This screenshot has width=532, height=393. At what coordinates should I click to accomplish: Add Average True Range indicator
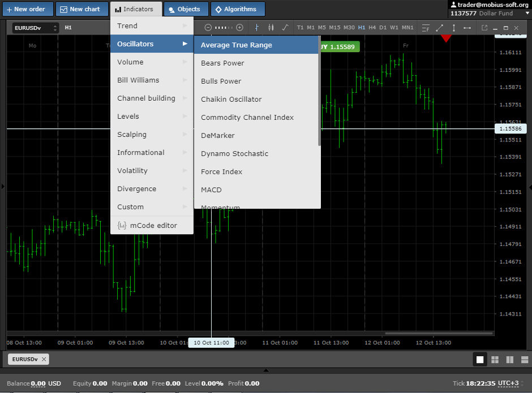tap(256, 45)
